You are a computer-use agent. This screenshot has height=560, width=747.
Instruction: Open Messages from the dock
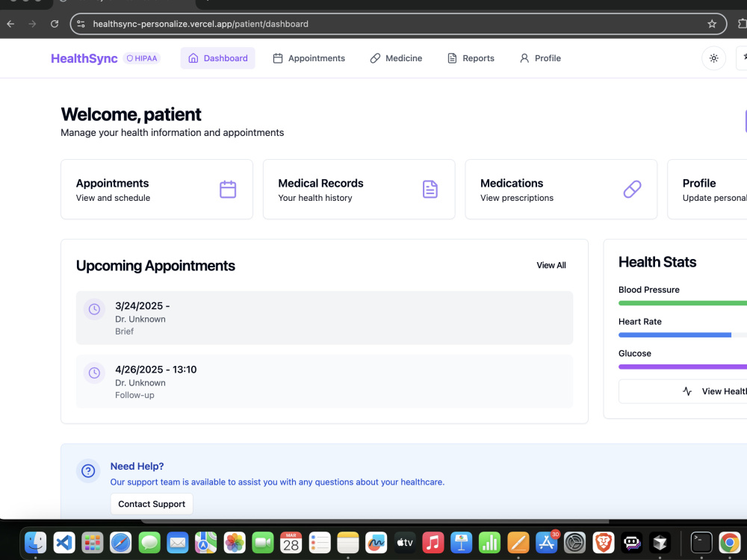pyautogui.click(x=149, y=543)
